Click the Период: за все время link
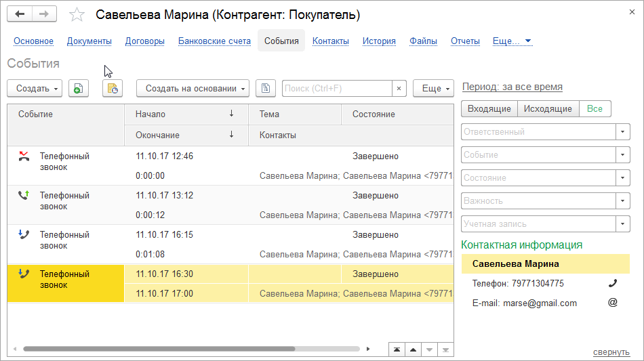This screenshot has height=361, width=644. coord(512,87)
